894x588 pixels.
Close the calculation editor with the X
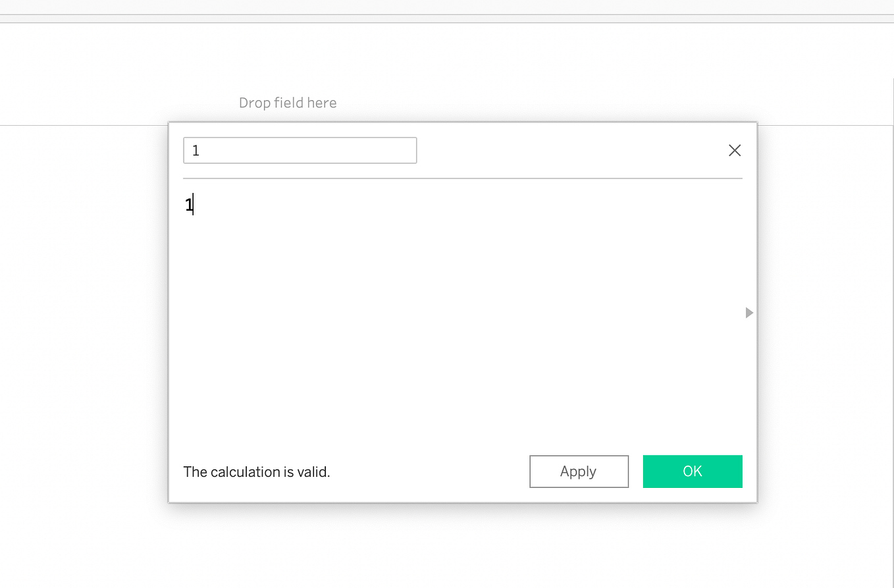point(735,150)
